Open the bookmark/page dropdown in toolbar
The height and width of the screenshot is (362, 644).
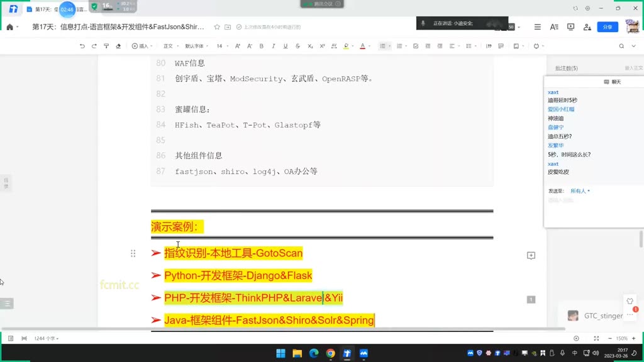[518, 46]
